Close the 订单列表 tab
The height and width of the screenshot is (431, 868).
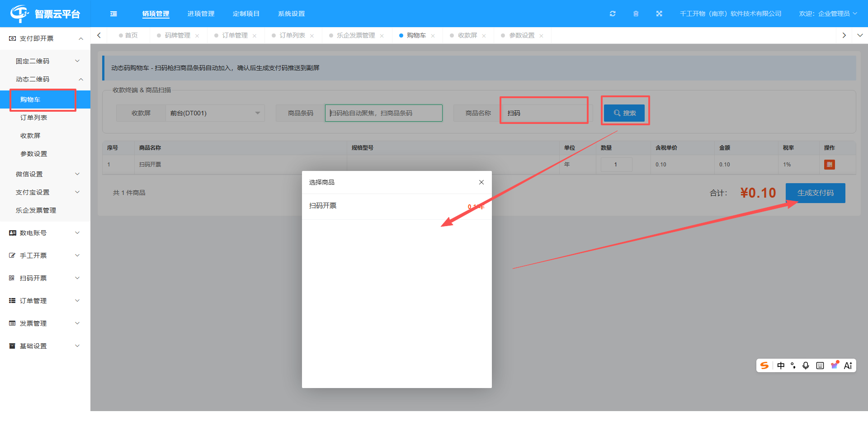pyautogui.click(x=312, y=36)
